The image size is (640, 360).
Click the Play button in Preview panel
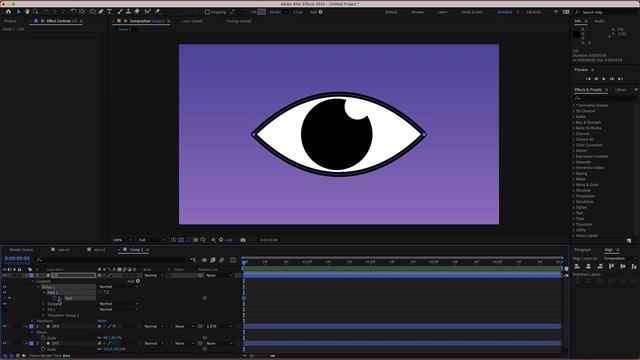click(604, 79)
